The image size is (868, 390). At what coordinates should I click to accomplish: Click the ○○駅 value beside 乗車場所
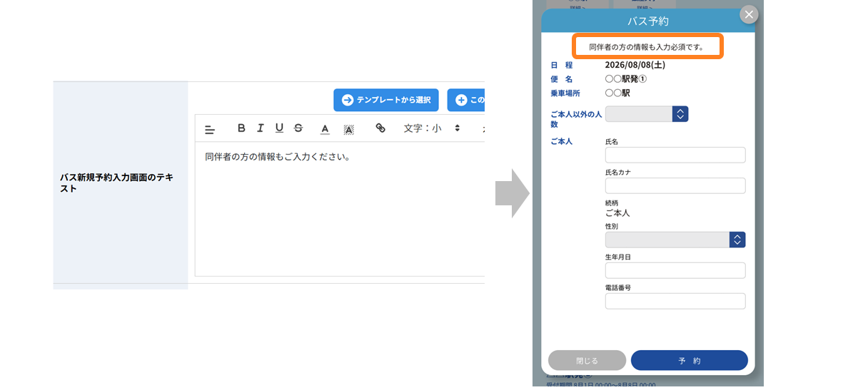(617, 93)
